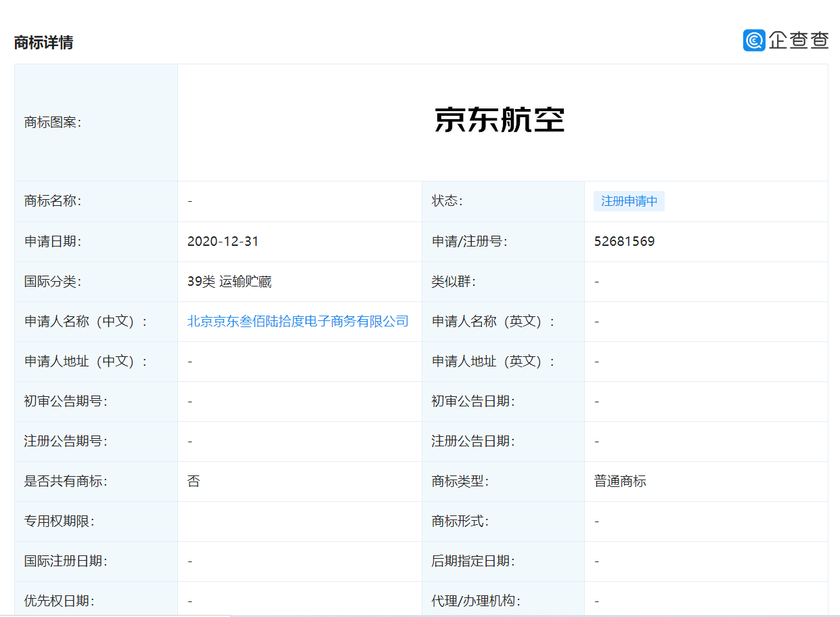Click the 商标图案 label cell

[x=96, y=123]
